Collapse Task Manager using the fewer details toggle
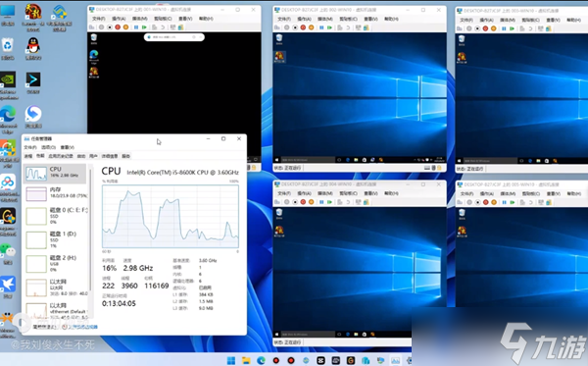 click(x=44, y=327)
